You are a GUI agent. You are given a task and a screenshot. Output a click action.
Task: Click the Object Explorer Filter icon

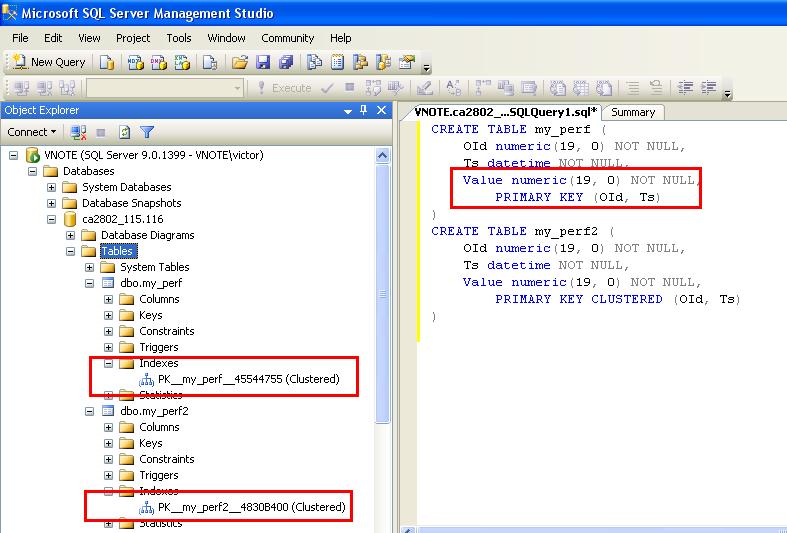(147, 132)
